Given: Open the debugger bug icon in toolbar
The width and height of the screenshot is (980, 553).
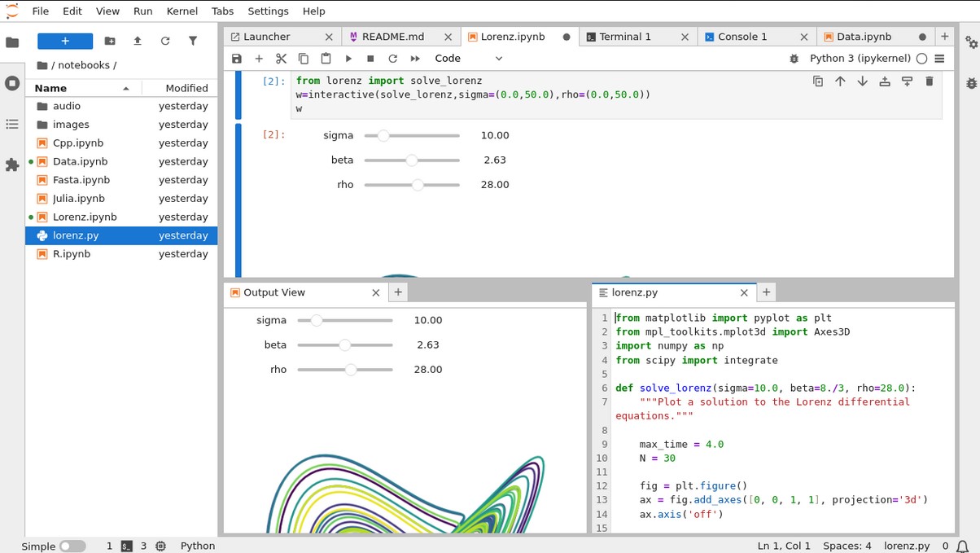Looking at the screenshot, I should tap(794, 59).
